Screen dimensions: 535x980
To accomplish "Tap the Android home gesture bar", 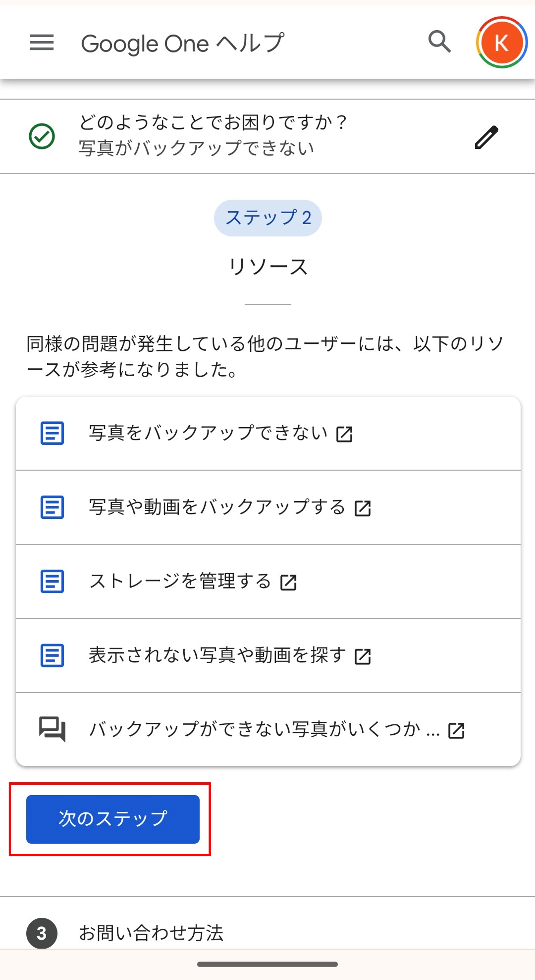I will 267,964.
